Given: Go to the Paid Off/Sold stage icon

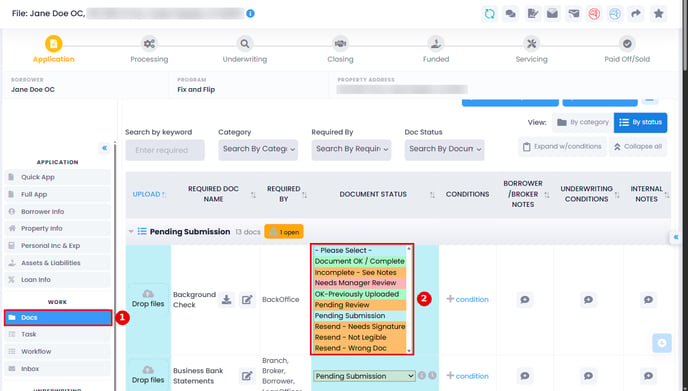Looking at the screenshot, I should (627, 43).
